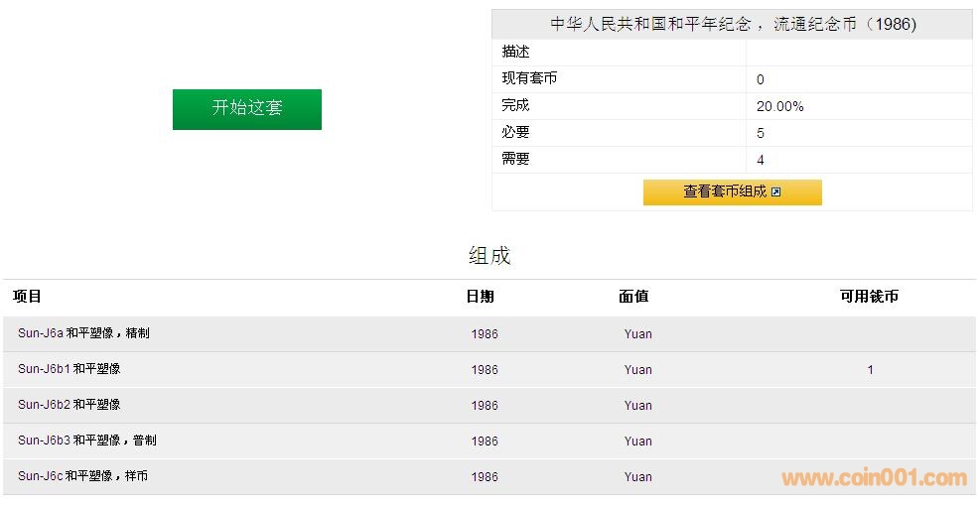Click the 可用钱币 column header
This screenshot has width=980, height=505.
click(869, 297)
